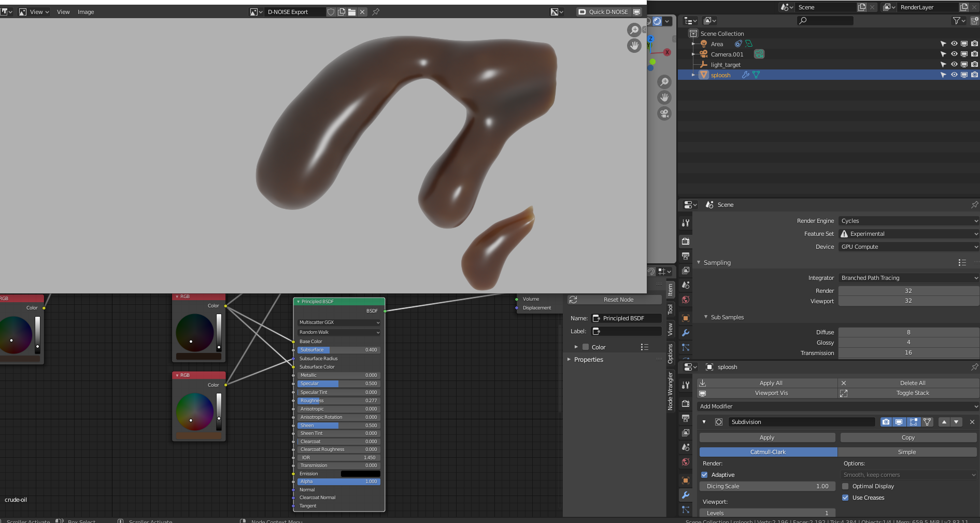
Task: Click the fake user shield icon for D-NOISE Export
Action: pos(331,12)
